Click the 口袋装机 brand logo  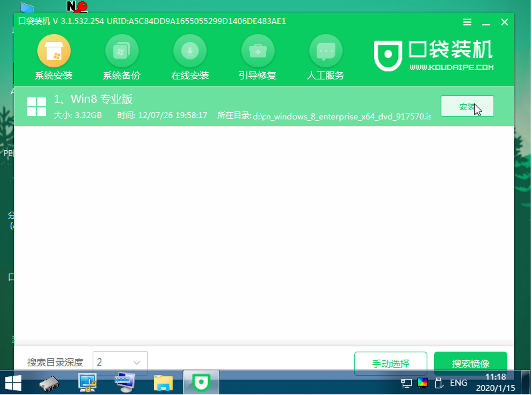point(434,56)
